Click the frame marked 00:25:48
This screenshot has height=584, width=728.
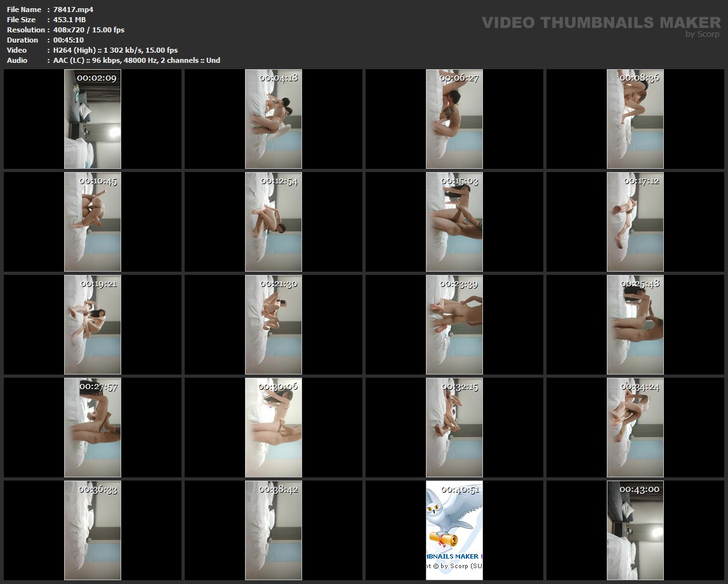click(x=635, y=324)
